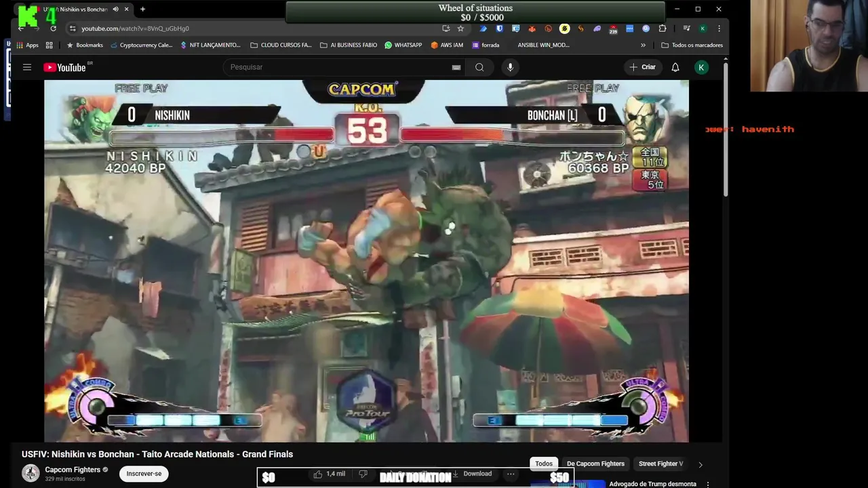Open the media control playlist icon
Image resolution: width=868 pixels, height=488 pixels.
686,28
